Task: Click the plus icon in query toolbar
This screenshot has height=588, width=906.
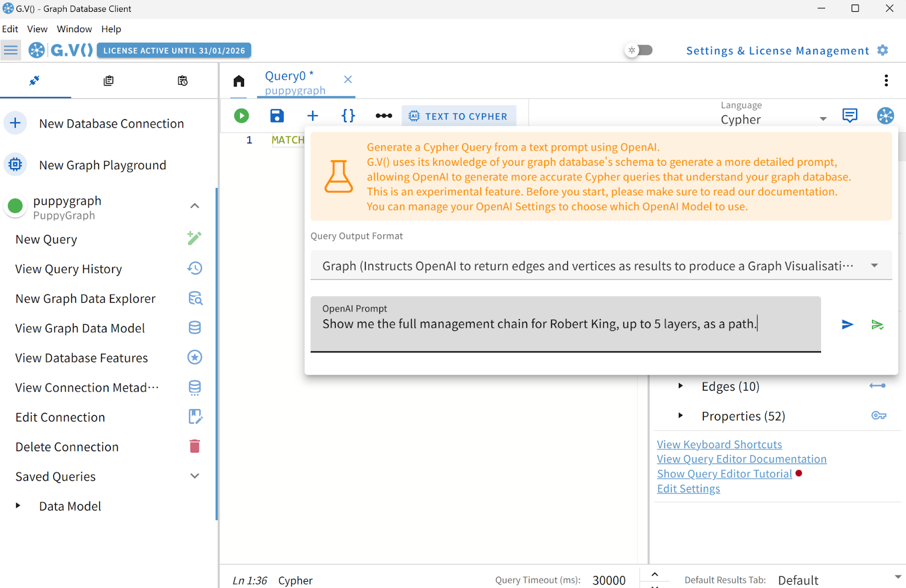Action: click(313, 116)
